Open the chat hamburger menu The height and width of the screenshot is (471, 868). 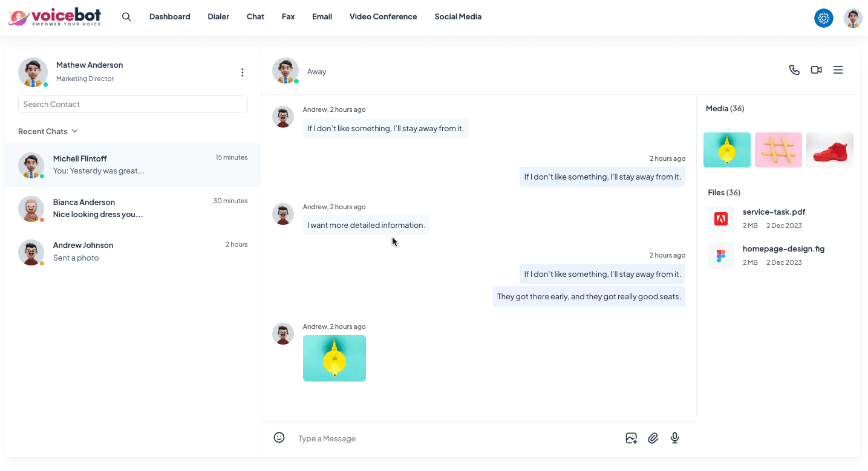coord(838,70)
